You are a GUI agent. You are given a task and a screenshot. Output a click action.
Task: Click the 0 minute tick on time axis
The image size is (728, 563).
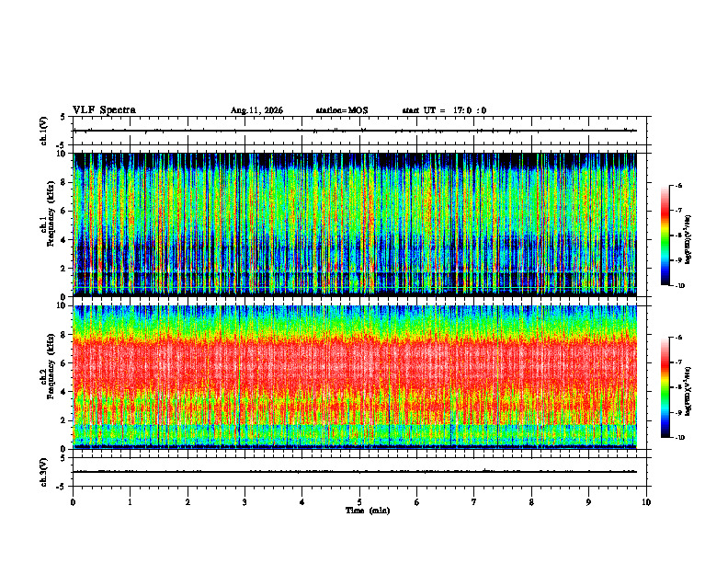pos(73,502)
